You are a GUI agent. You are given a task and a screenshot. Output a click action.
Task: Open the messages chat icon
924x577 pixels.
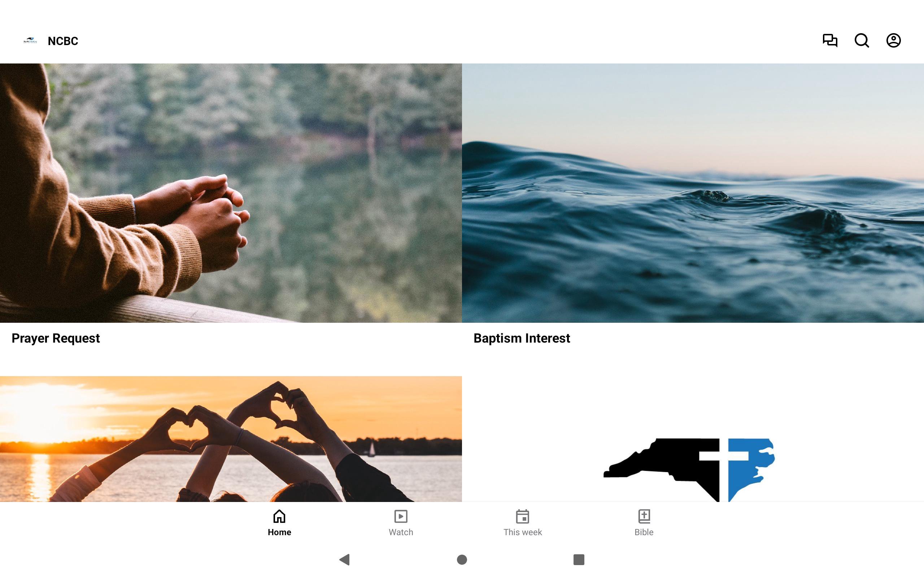tap(830, 40)
